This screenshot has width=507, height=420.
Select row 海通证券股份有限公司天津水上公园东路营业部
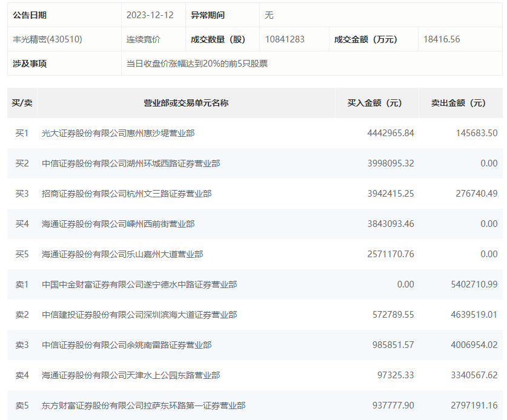coord(255,375)
